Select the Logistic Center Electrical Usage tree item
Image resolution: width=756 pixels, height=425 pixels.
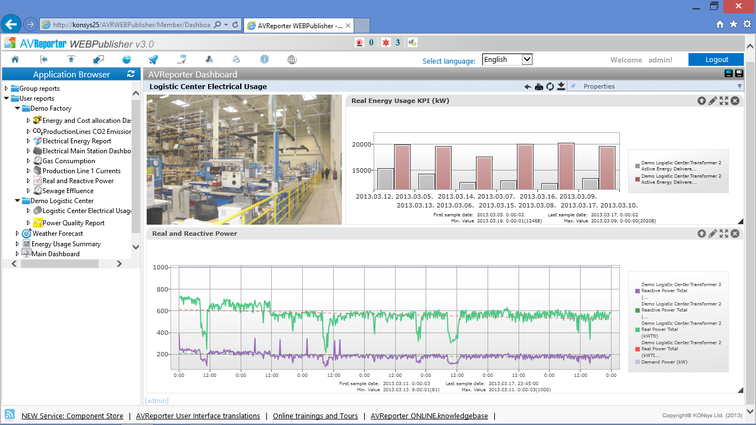click(86, 211)
